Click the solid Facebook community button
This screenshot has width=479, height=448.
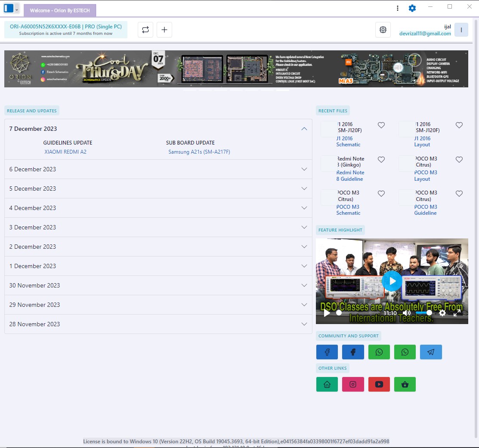353,352
